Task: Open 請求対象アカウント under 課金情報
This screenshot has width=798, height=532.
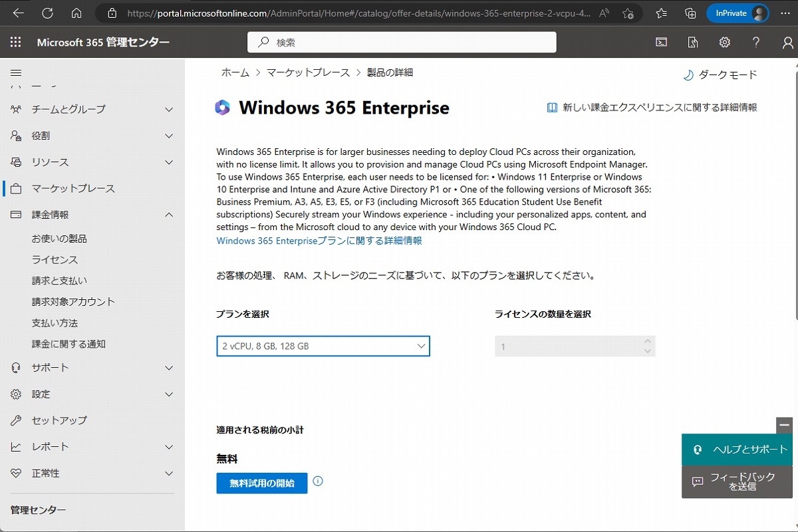Action: pos(73,301)
